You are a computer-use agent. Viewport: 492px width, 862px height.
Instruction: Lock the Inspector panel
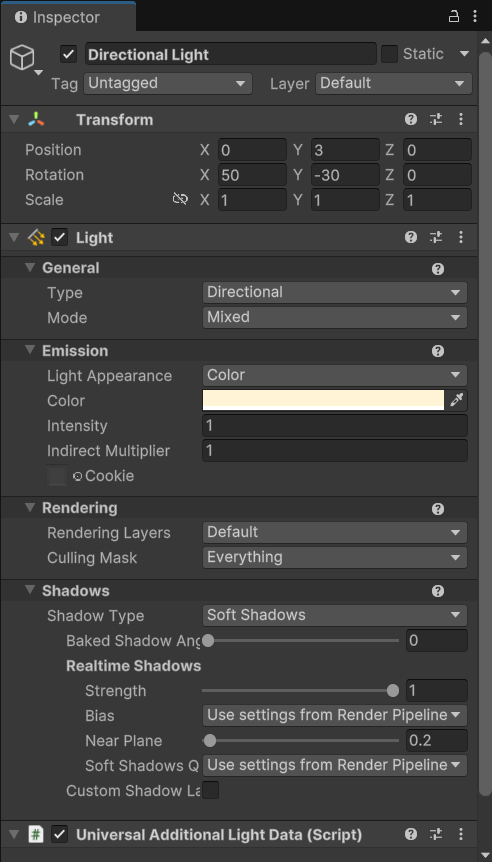click(454, 16)
